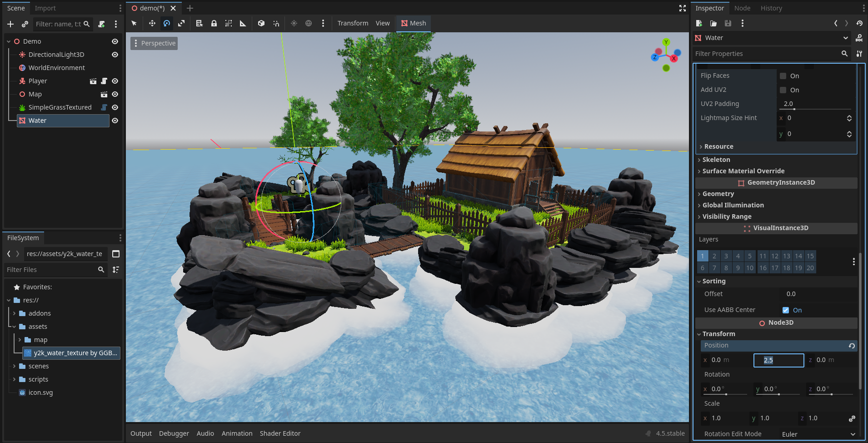This screenshot has height=443, width=868.
Task: Activate the Scale mode tool
Action: [x=181, y=23]
